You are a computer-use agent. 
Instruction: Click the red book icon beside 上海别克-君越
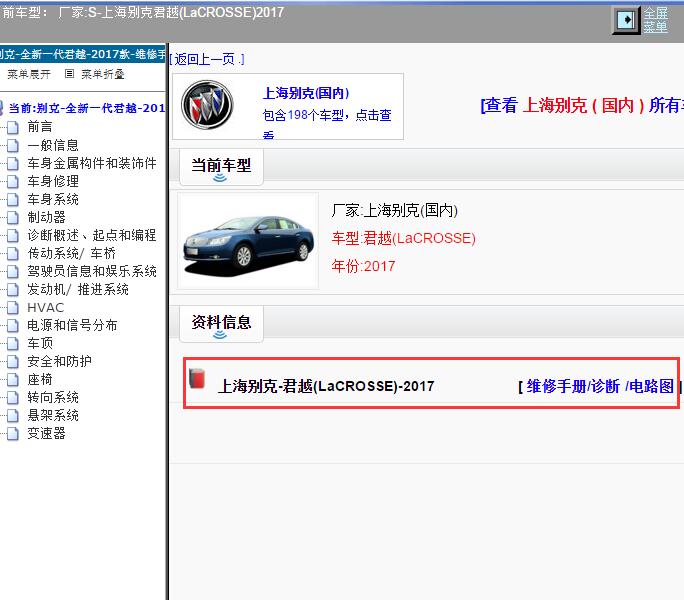click(197, 380)
